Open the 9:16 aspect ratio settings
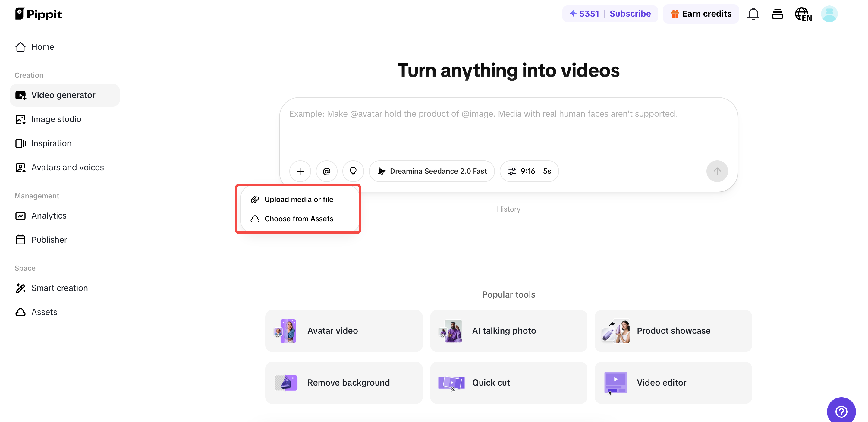 529,171
